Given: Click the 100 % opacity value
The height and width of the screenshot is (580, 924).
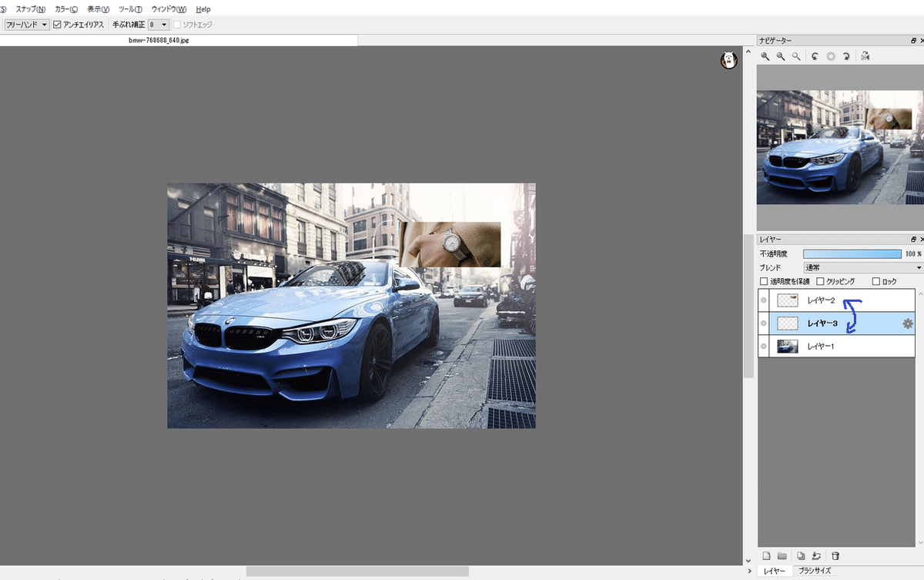Looking at the screenshot, I should [913, 253].
